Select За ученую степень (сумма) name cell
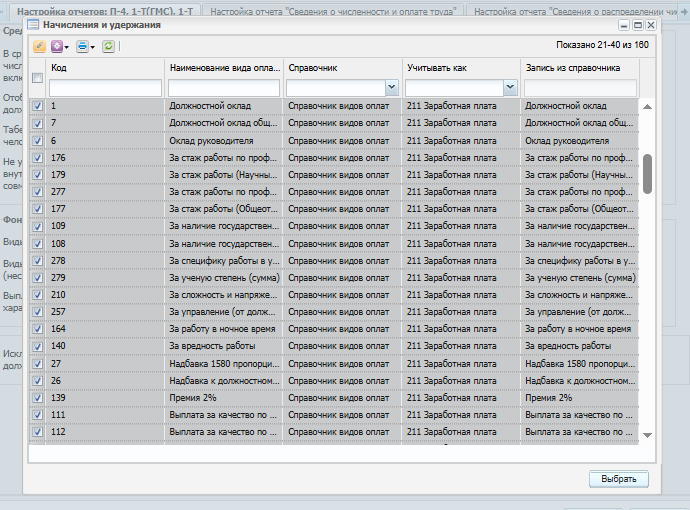This screenshot has width=690, height=510. [224, 278]
